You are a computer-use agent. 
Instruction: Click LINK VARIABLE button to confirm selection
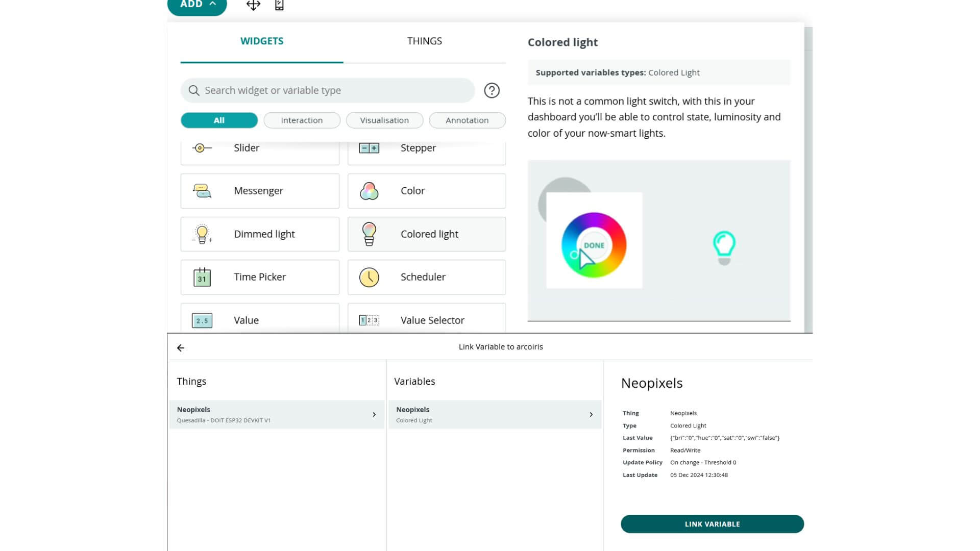pyautogui.click(x=712, y=523)
